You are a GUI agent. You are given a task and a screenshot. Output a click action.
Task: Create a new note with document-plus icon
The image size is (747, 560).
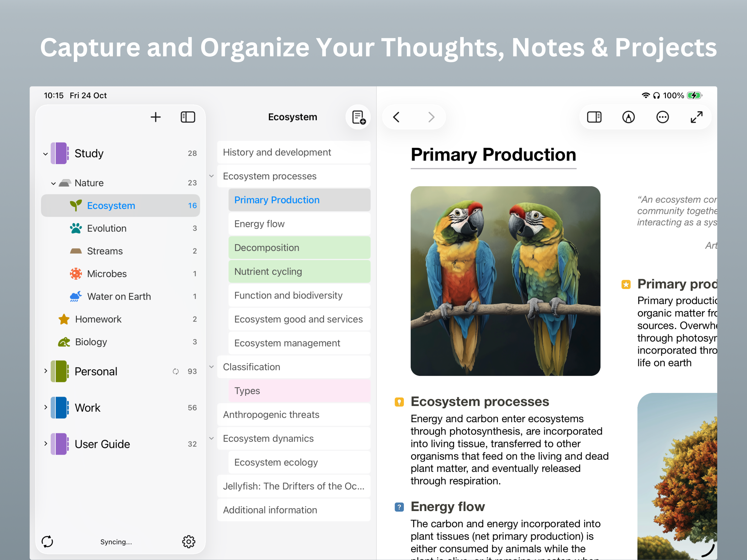(x=358, y=117)
